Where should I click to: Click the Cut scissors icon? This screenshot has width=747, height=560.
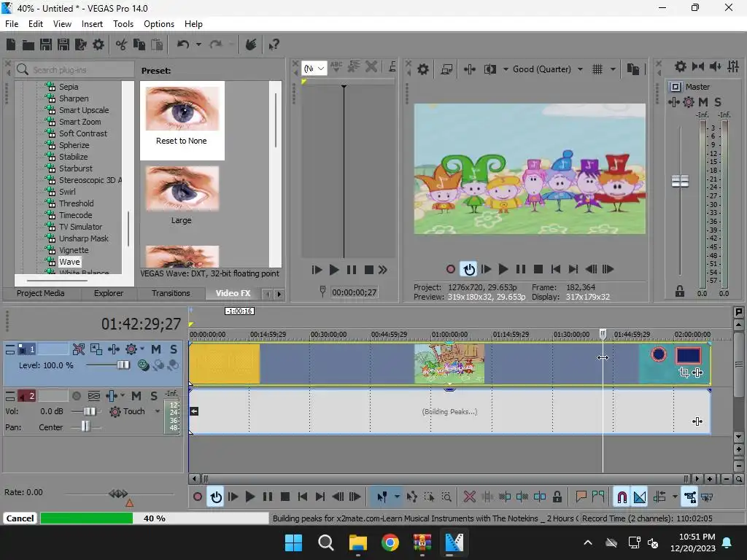tap(122, 44)
